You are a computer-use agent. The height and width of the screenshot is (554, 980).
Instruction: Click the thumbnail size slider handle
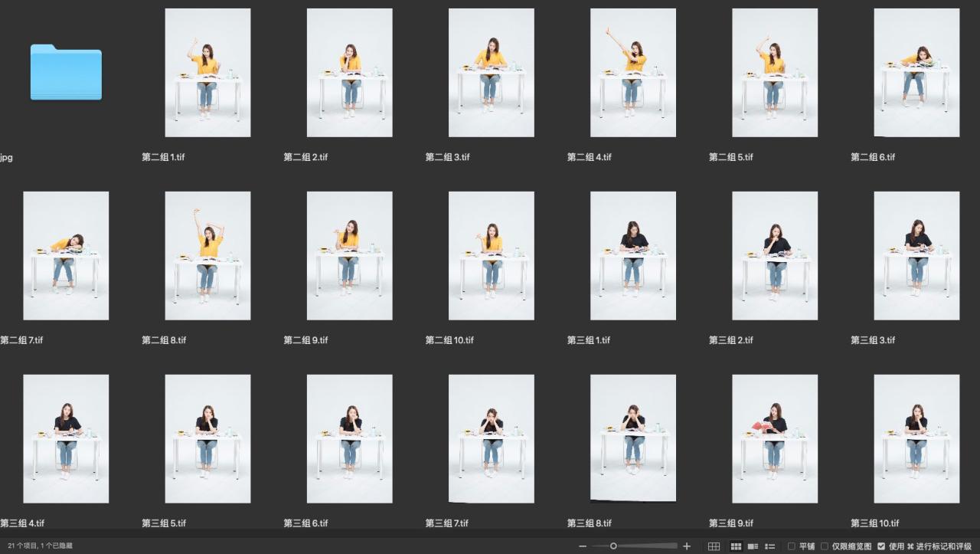[613, 546]
